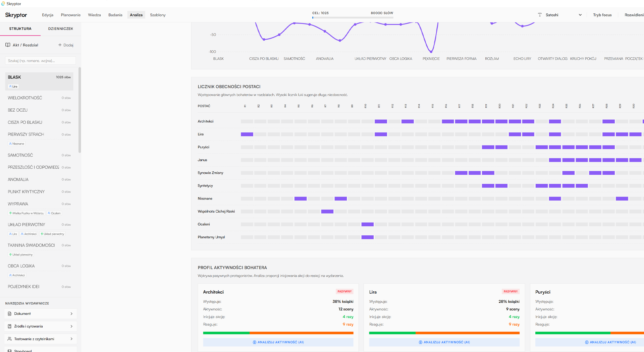Run Analizuj aktywność (AI) for Lira
Viewport: 644px width, 352px height.
pos(444,342)
